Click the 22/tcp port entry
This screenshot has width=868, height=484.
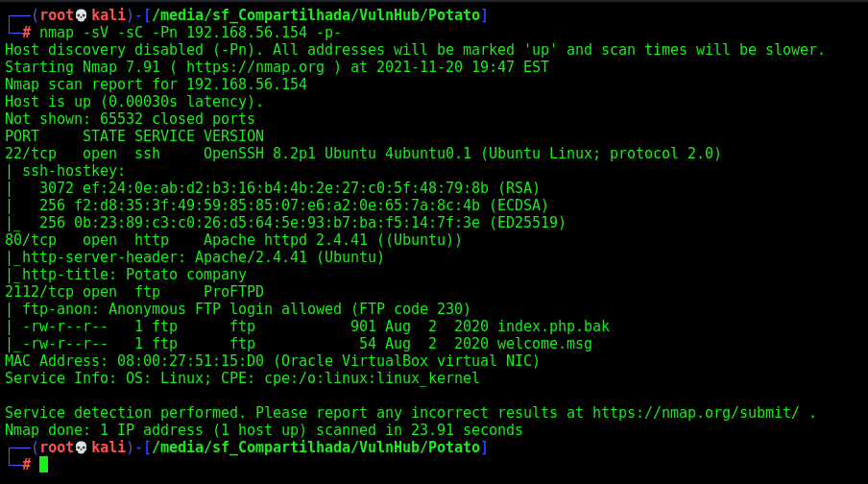coord(31,154)
